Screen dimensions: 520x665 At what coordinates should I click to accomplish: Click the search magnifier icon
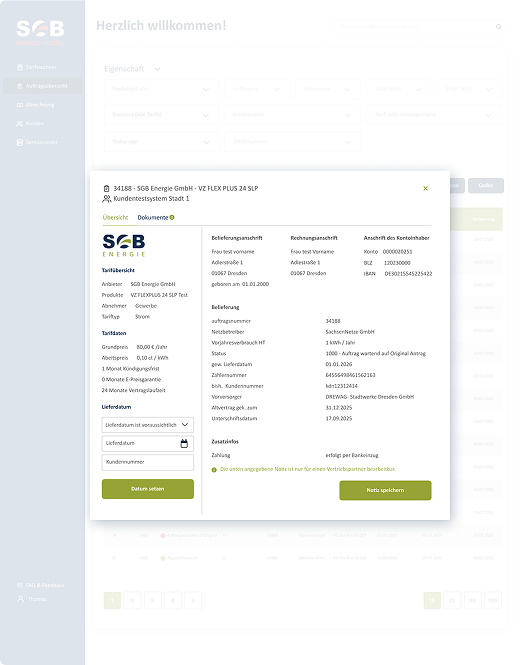(498, 27)
